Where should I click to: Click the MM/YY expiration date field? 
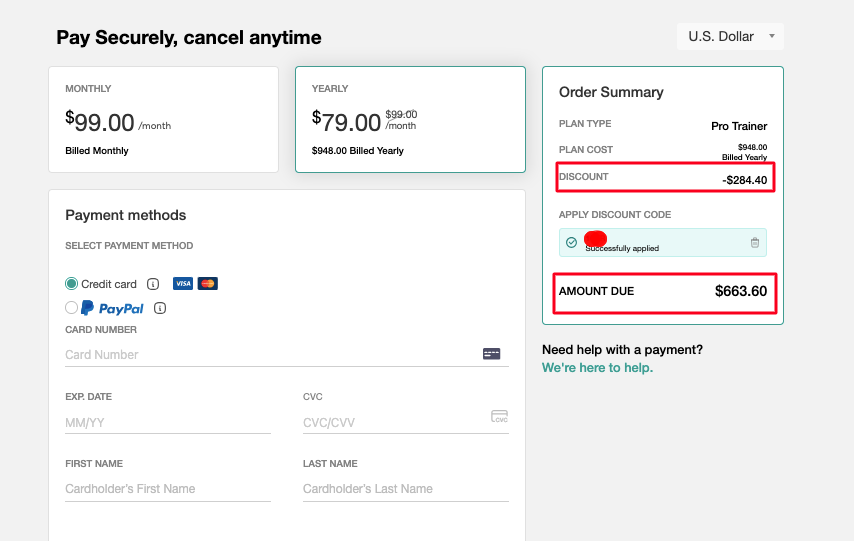tap(167, 423)
